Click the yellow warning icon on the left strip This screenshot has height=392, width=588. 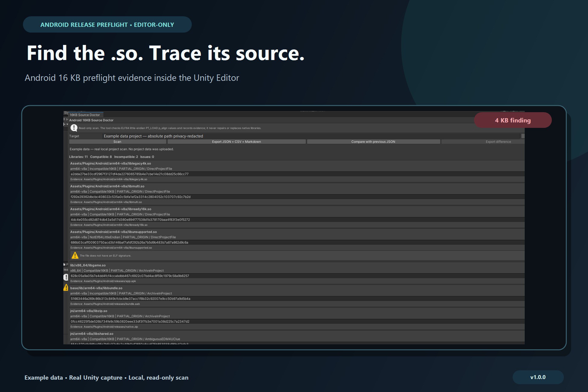66,288
